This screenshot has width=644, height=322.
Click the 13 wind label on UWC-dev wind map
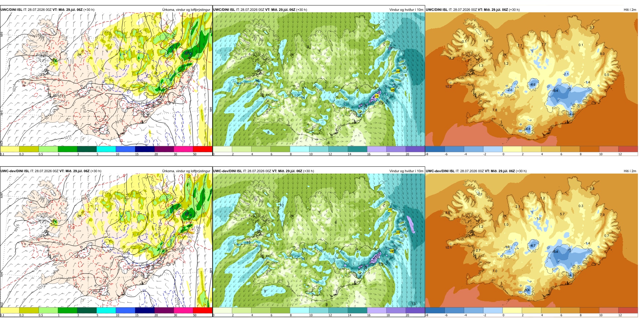pyautogui.click(x=413, y=304)
